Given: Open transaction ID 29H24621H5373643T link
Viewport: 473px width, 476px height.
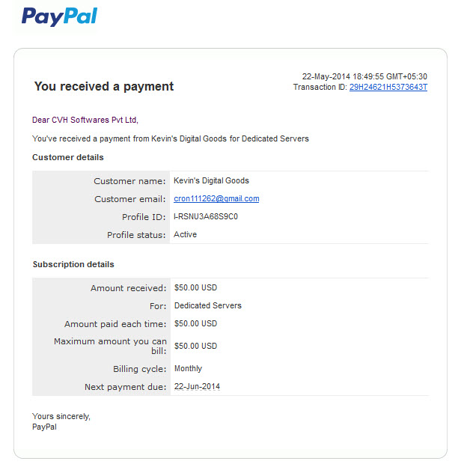Looking at the screenshot, I should click(388, 87).
